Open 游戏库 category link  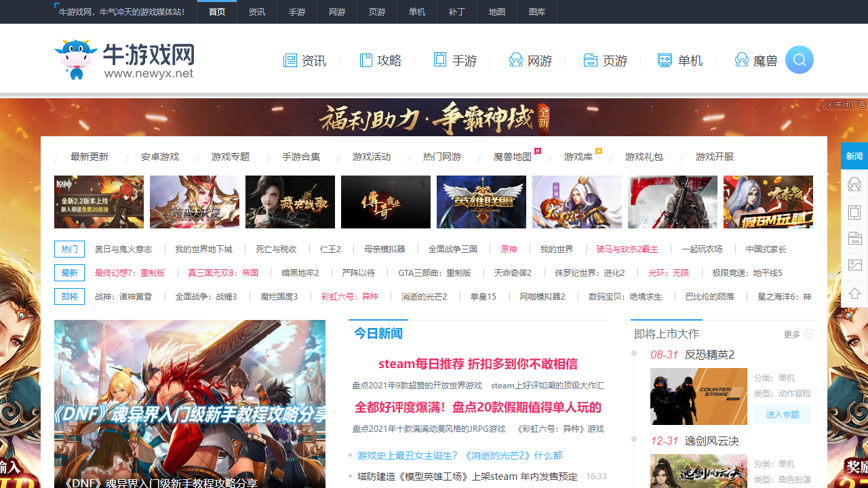click(578, 157)
